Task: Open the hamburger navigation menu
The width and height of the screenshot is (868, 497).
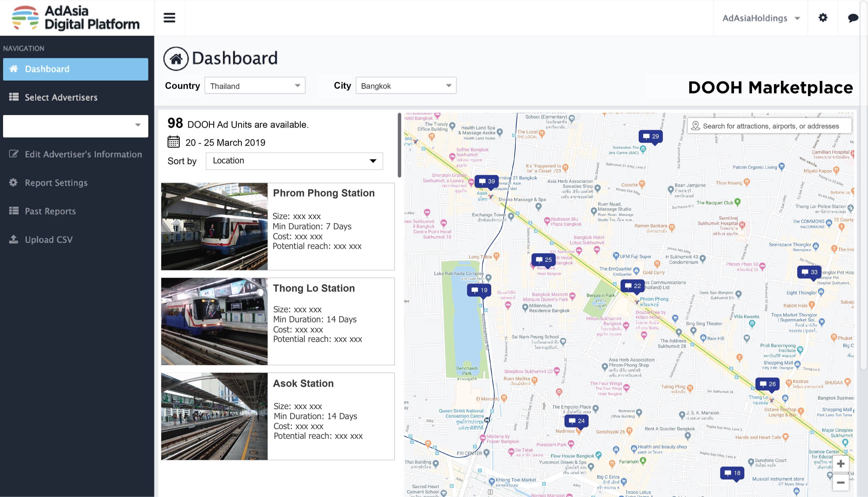Action: click(x=169, y=17)
